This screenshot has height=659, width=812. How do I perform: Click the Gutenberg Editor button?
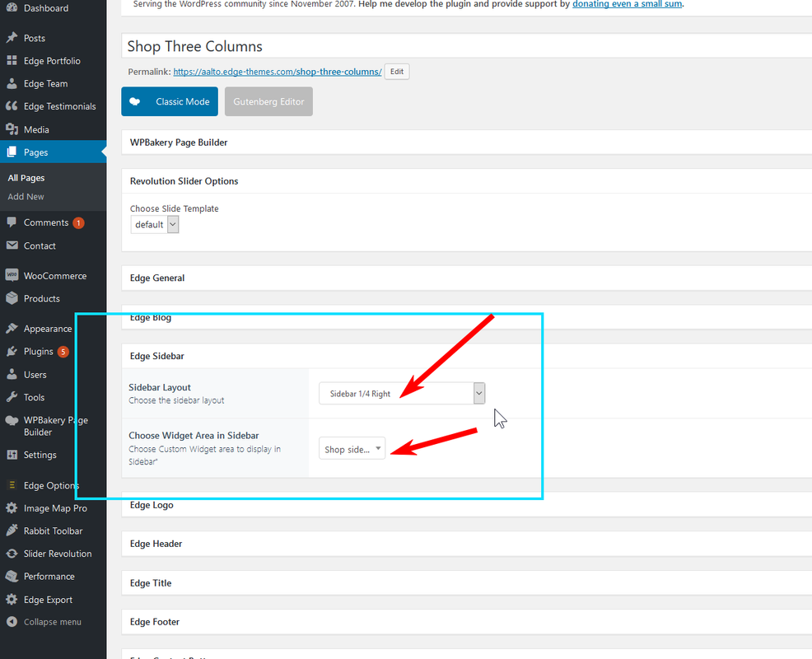268,101
